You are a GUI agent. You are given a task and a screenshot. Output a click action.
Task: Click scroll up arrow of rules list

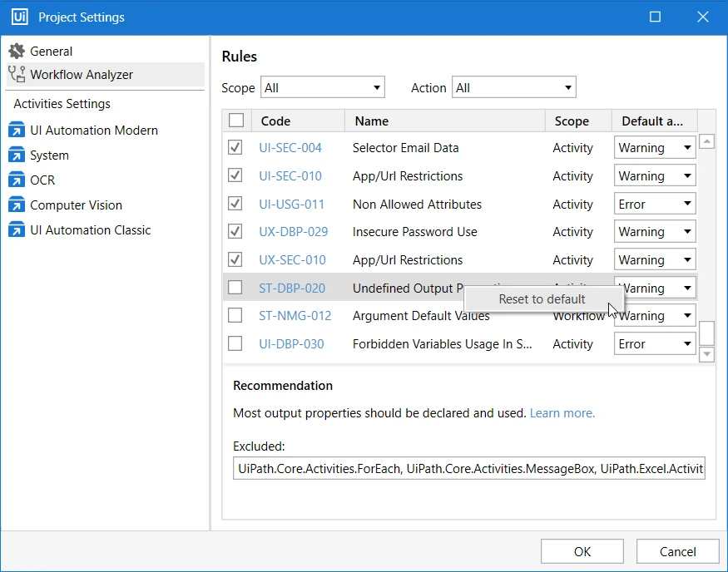[706, 141]
